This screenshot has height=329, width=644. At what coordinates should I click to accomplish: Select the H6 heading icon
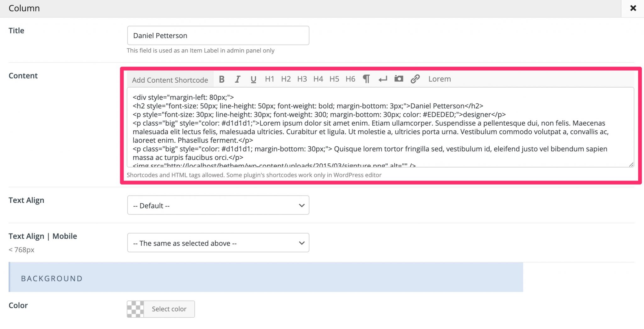(x=350, y=79)
